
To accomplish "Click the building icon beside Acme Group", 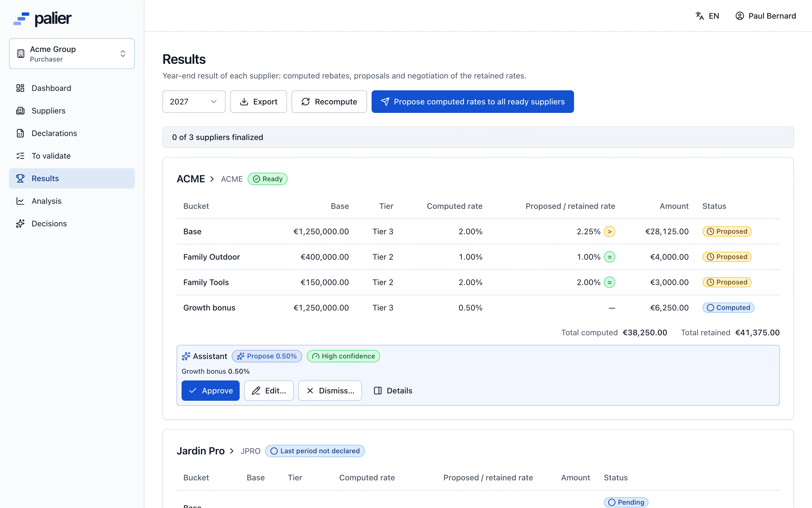I will click(21, 54).
